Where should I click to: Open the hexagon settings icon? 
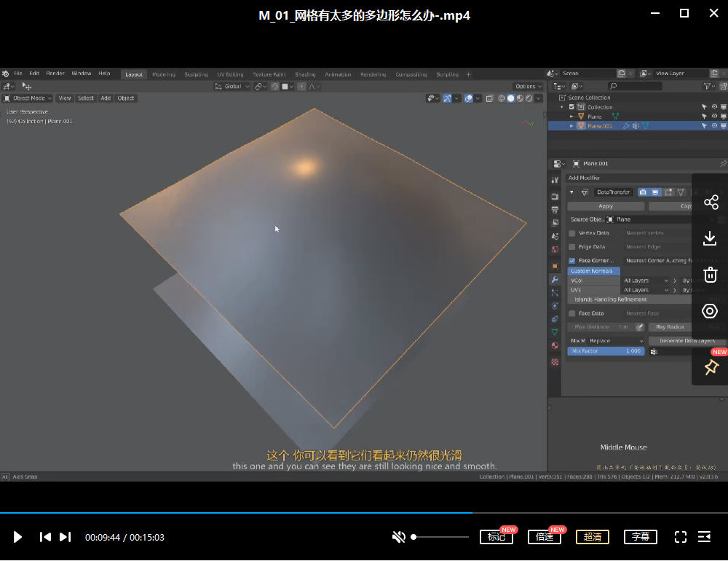pos(711,311)
